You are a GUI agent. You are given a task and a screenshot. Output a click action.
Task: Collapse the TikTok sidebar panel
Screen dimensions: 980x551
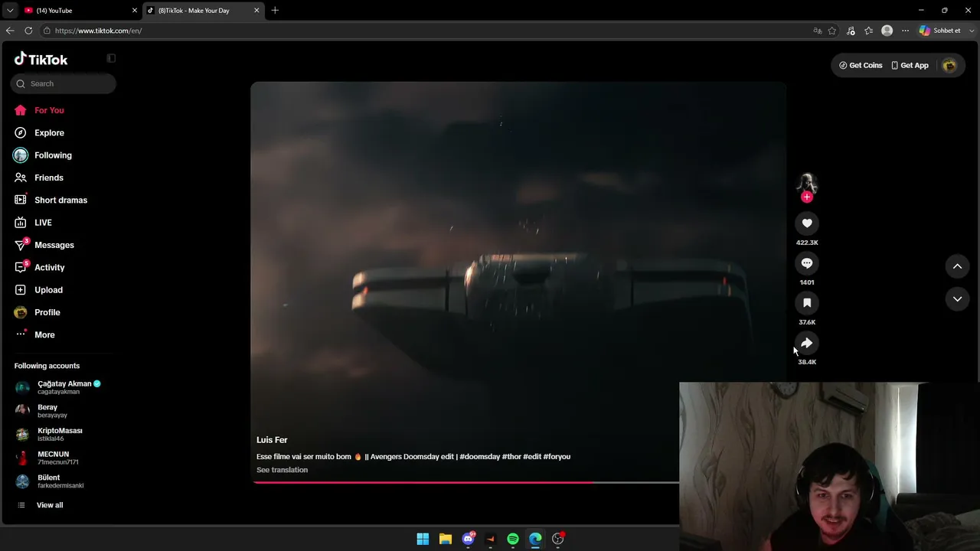pyautogui.click(x=111, y=58)
